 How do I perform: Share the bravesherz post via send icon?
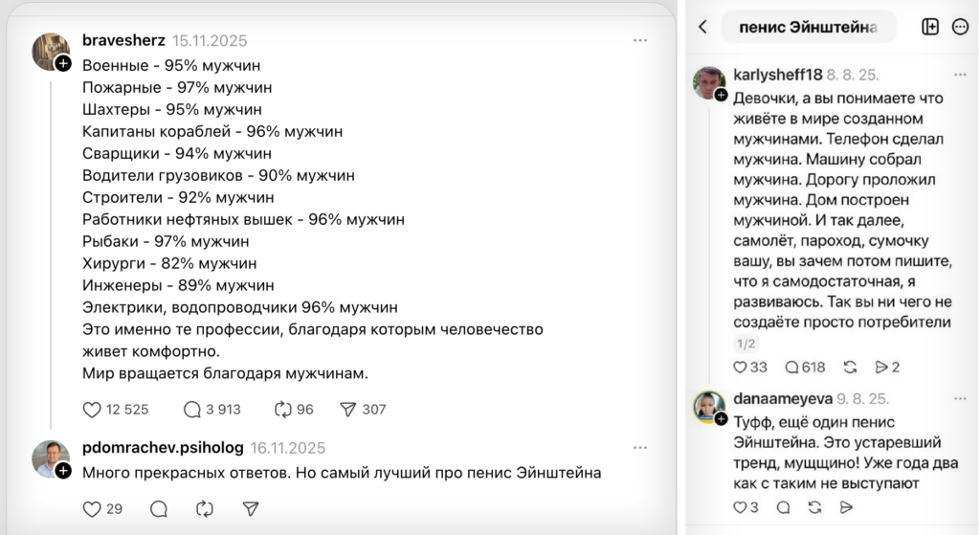(x=347, y=410)
